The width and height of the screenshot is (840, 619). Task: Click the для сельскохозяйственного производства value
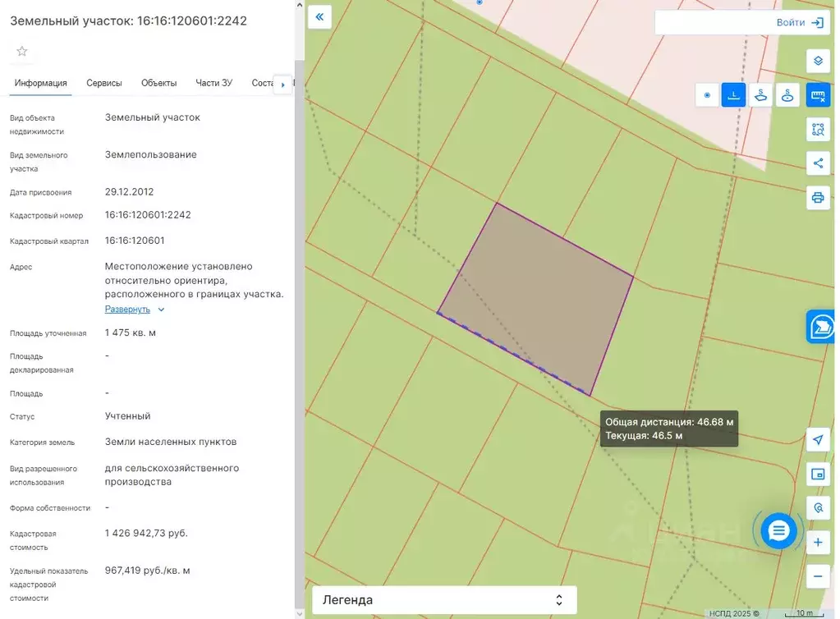(x=172, y=475)
